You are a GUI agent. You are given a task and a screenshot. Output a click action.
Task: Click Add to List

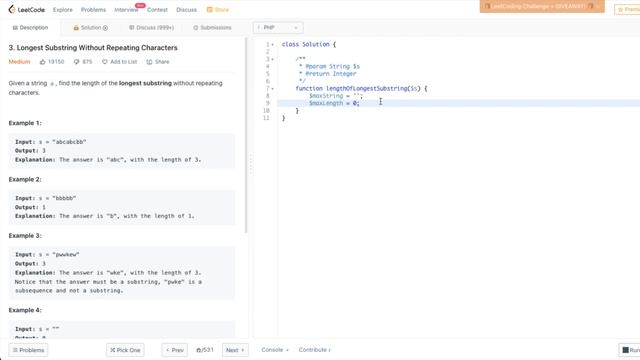[x=120, y=62]
